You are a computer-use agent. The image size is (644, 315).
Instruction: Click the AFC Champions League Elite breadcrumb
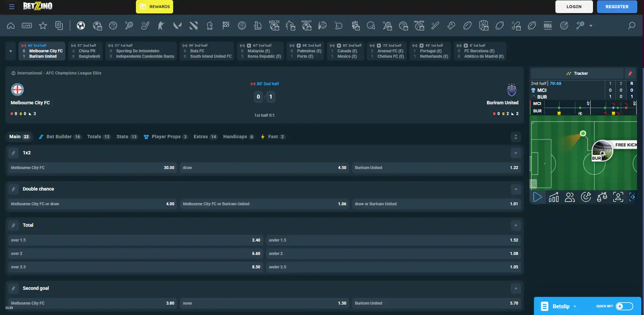pyautogui.click(x=73, y=73)
